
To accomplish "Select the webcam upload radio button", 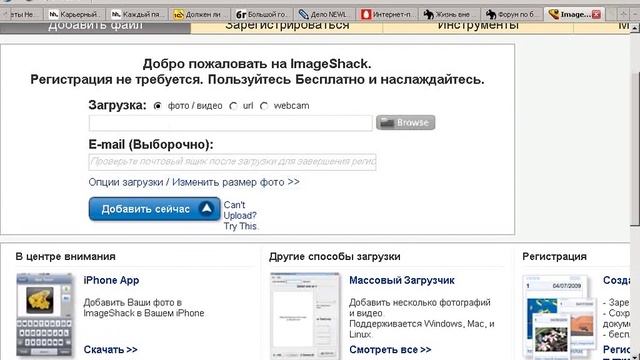I will [264, 106].
